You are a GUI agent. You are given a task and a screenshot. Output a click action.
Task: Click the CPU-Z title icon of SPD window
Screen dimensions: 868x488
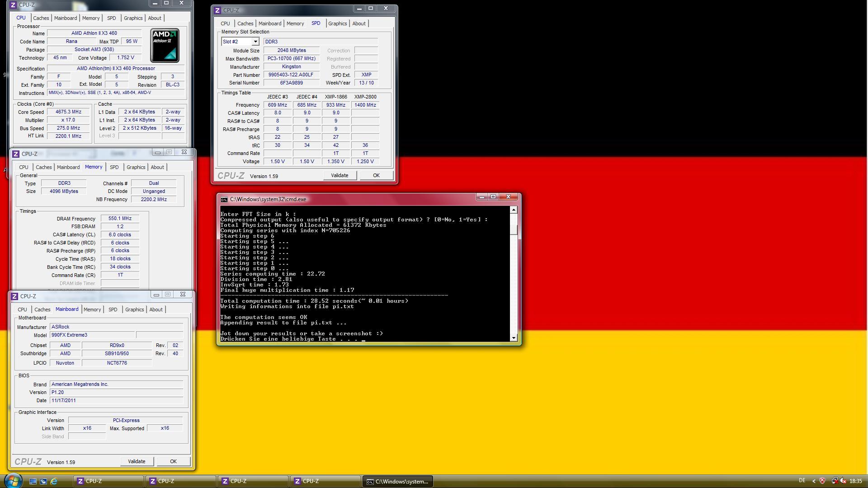[x=217, y=10]
